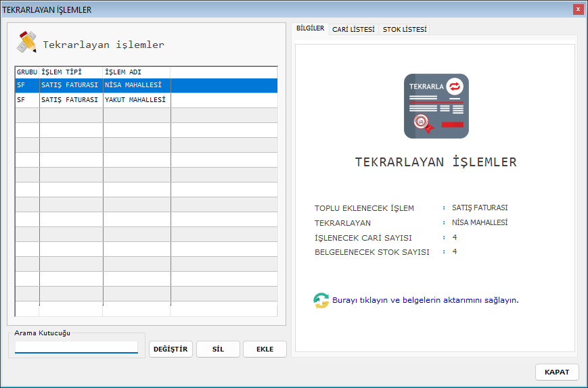This screenshot has height=388, width=588.
Task: Open the STOK LİSTESİ tab
Action: pyautogui.click(x=405, y=29)
